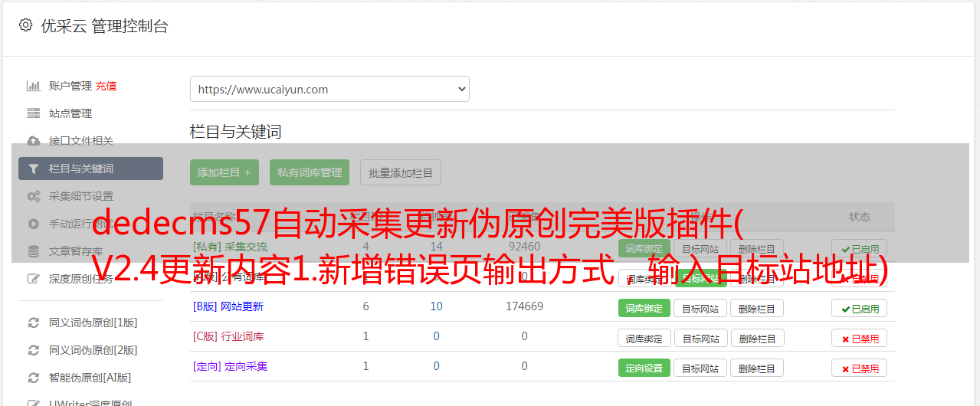Click the 私有词库管理 button
980x406 pixels.
310,172
